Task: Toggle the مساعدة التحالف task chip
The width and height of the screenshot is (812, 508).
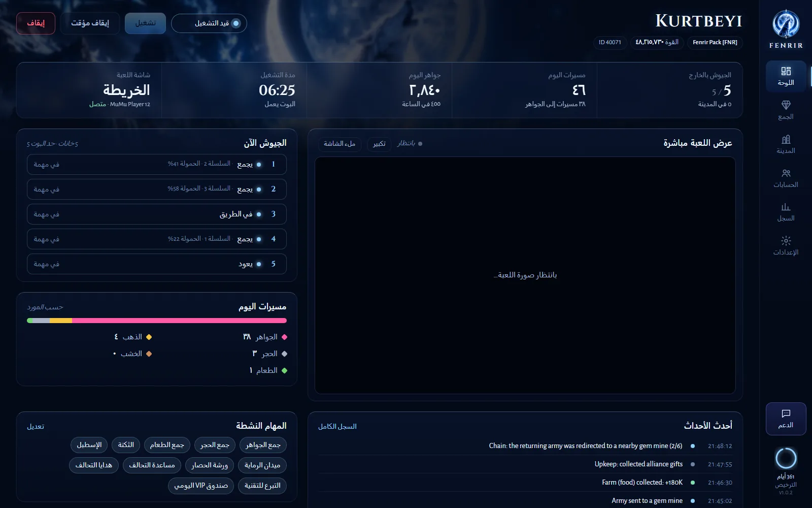Action: tap(152, 465)
